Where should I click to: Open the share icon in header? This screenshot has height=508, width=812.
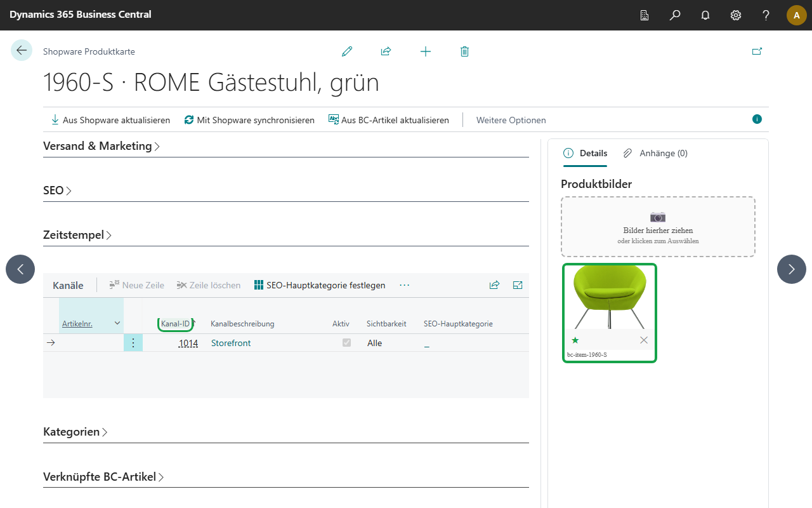386,51
